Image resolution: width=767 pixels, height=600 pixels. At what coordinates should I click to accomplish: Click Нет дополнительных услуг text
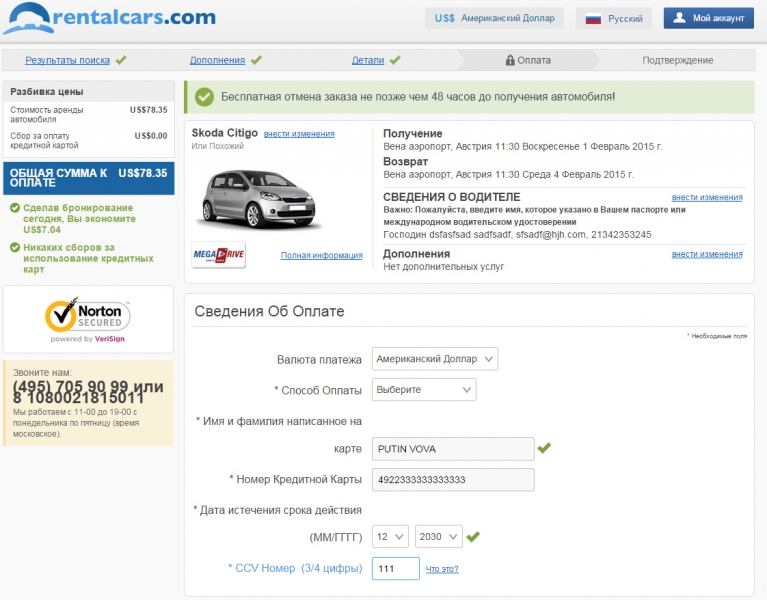pos(444,267)
